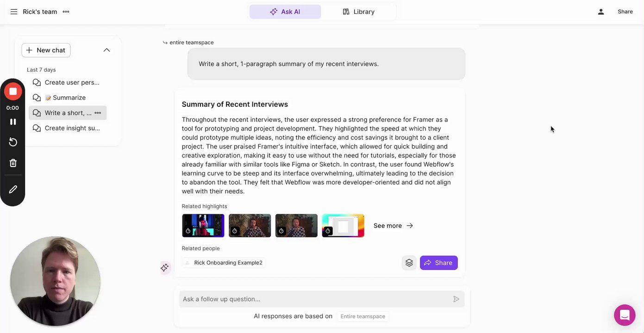Click the follow up question field

point(315,299)
